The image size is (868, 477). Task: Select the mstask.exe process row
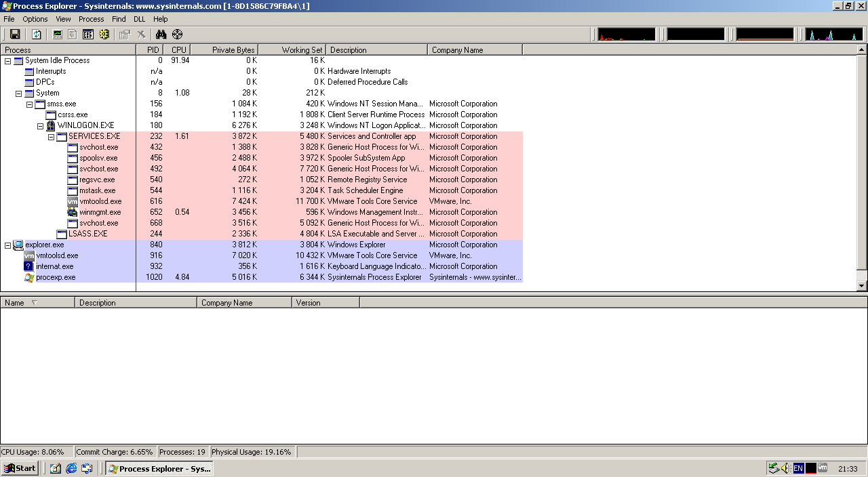point(262,190)
